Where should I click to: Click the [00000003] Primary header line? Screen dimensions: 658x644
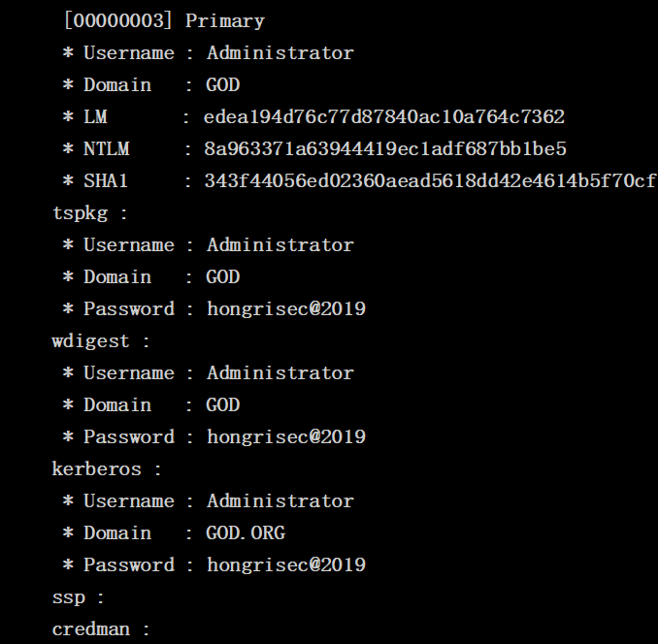163,21
